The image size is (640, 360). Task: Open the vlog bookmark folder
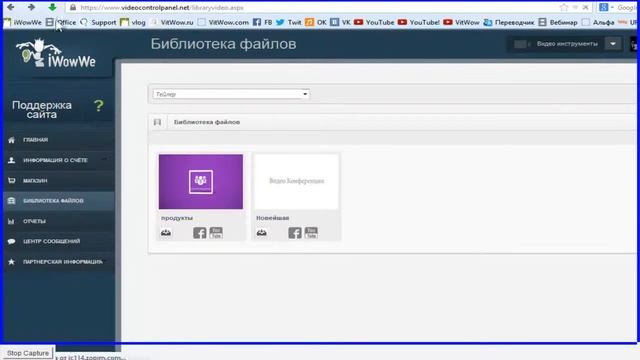[133, 22]
